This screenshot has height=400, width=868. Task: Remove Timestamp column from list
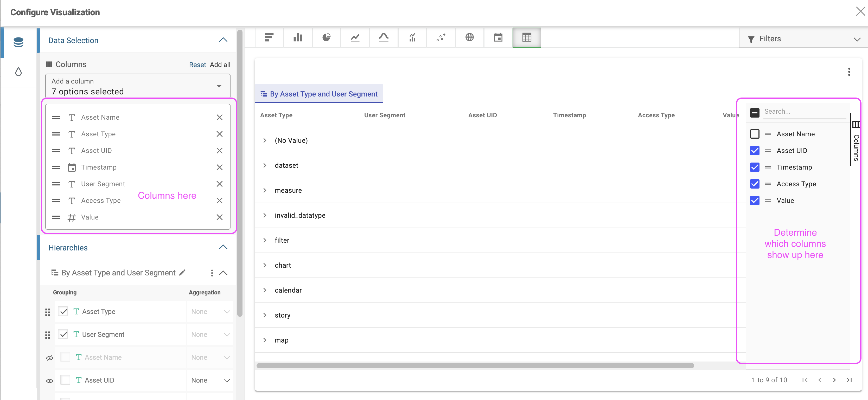pyautogui.click(x=220, y=167)
